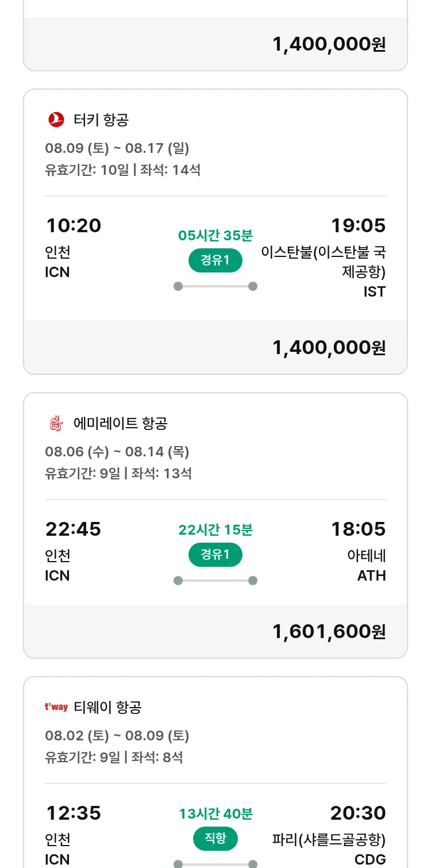431x868 pixels.
Task: Click the Turkish Airlines route line's arrival dot
Action: [253, 286]
